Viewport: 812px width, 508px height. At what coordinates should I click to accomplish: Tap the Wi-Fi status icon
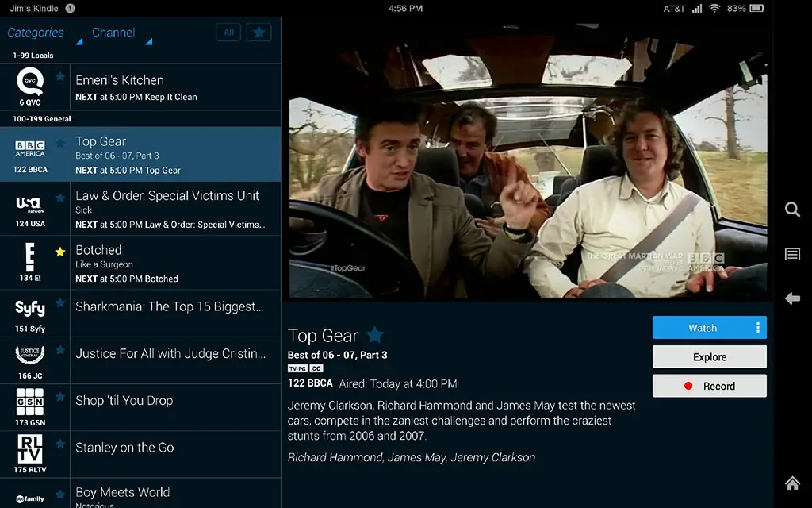(714, 8)
